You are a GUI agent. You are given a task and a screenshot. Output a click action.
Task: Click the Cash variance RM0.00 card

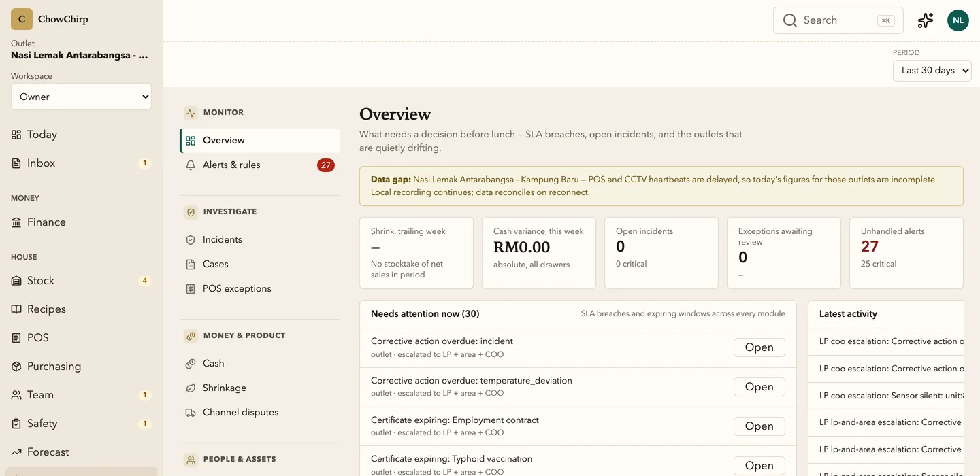point(539,253)
